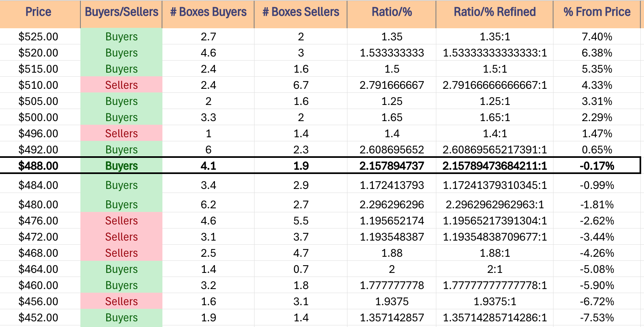
Task: Click the Ratio/% column header
Action: [391, 12]
